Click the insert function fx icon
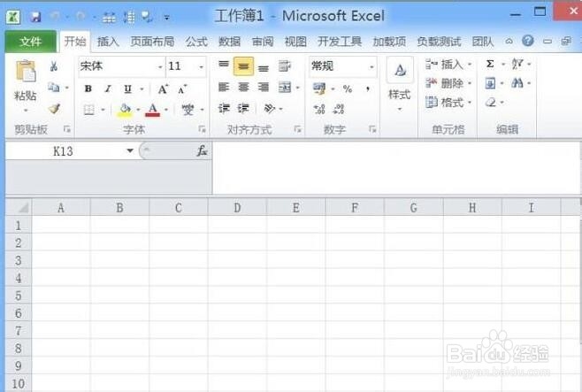Screen dimensions: 582x392 (202, 150)
